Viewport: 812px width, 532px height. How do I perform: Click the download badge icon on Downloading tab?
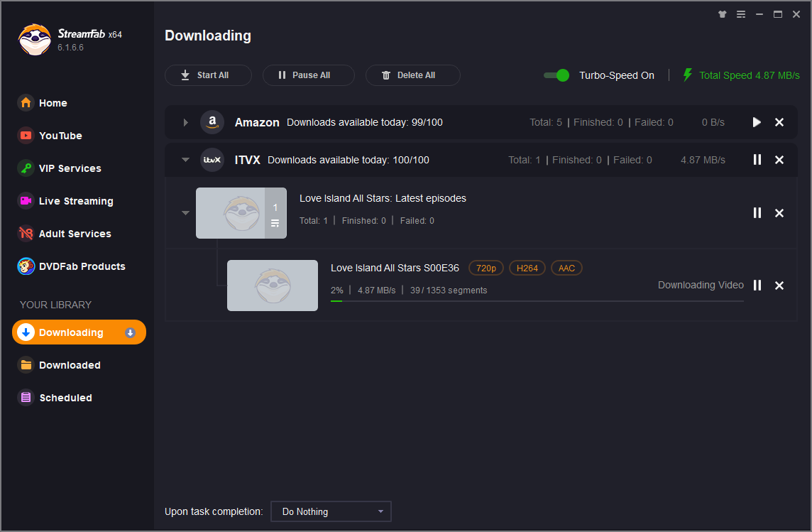130,332
